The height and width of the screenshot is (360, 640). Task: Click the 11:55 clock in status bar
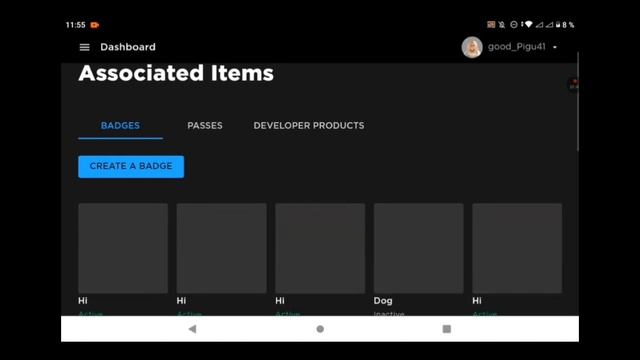point(76,25)
